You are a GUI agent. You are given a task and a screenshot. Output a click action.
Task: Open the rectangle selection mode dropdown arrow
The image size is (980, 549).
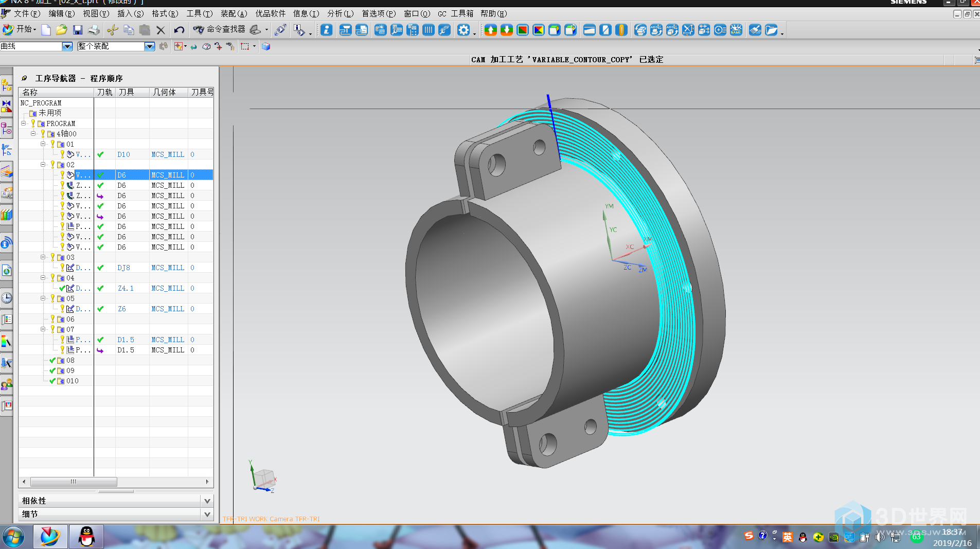pyautogui.click(x=254, y=46)
